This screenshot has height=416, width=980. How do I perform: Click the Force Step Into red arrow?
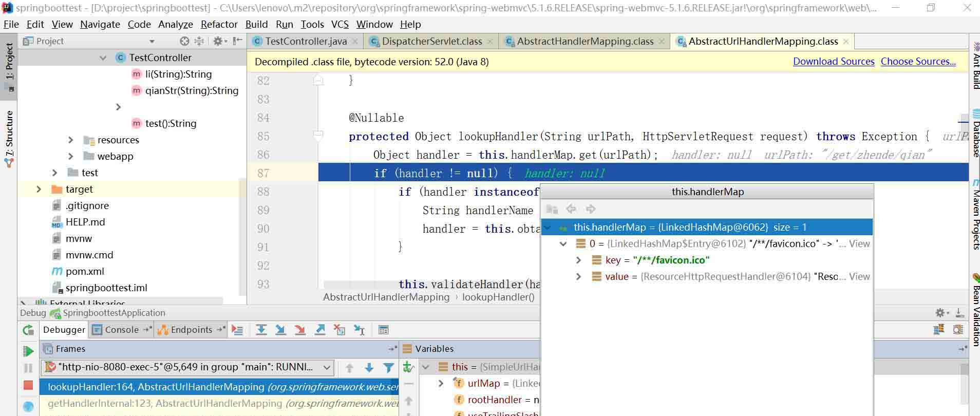point(300,330)
